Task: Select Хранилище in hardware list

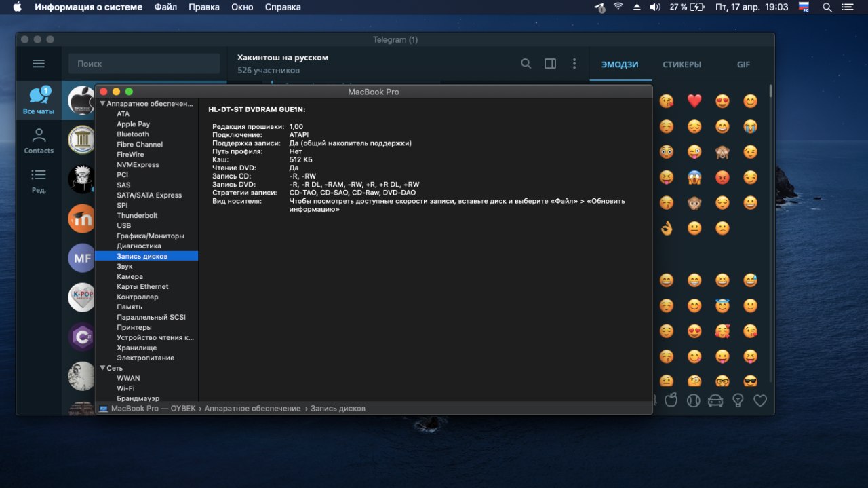Action: (x=136, y=348)
